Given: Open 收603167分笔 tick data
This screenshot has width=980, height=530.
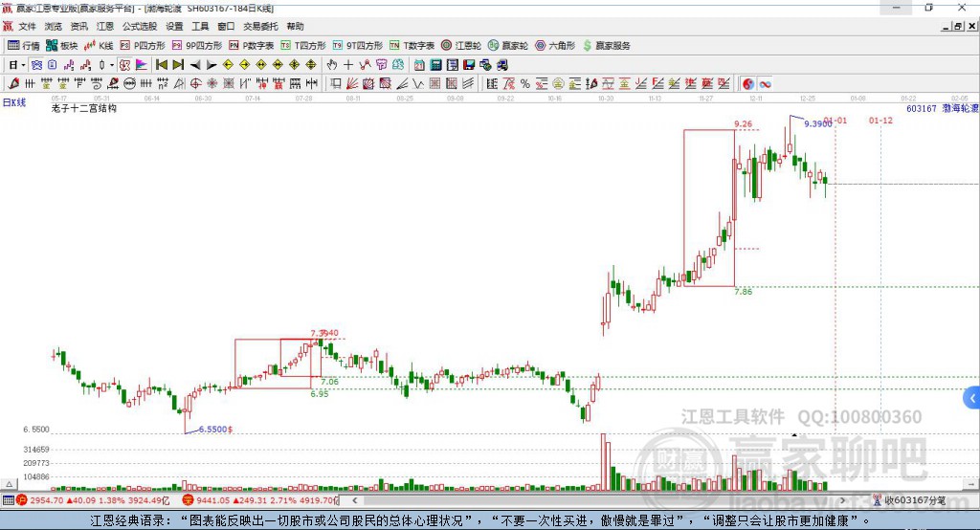Looking at the screenshot, I should 909,500.
